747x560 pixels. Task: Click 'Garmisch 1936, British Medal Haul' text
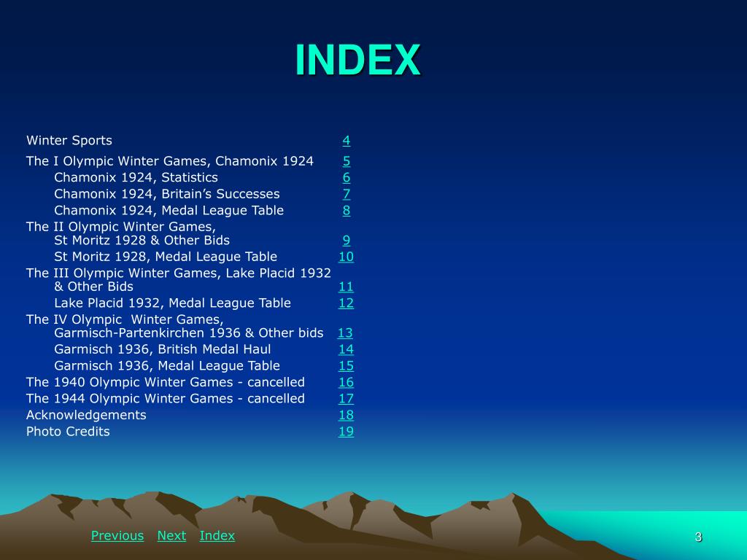[163, 349]
